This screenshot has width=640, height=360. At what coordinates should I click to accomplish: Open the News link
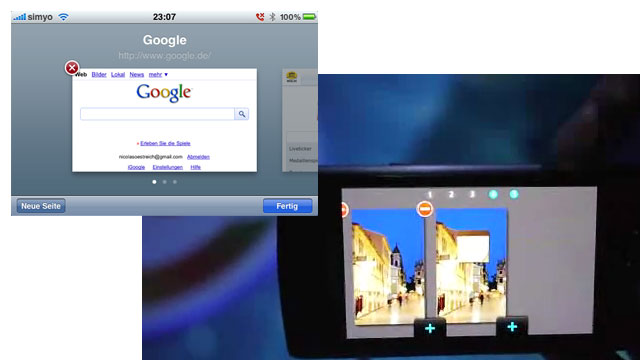(x=137, y=75)
